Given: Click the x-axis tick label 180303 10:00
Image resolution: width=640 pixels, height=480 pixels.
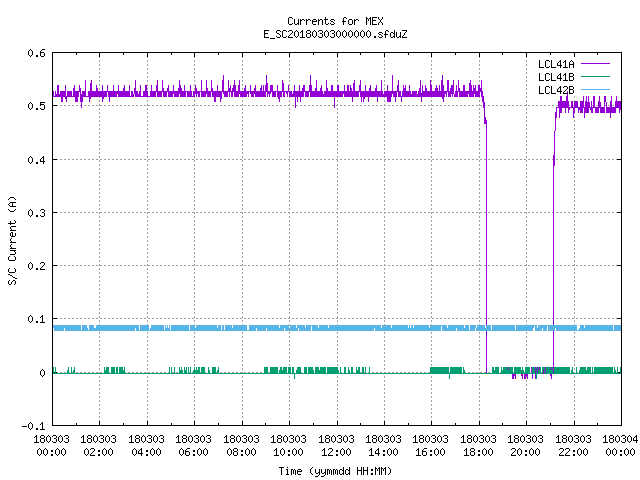Looking at the screenshot, I should click(288, 446).
